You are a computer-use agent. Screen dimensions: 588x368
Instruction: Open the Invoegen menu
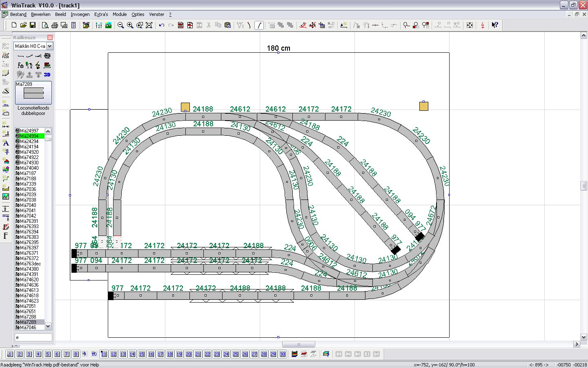coord(80,14)
